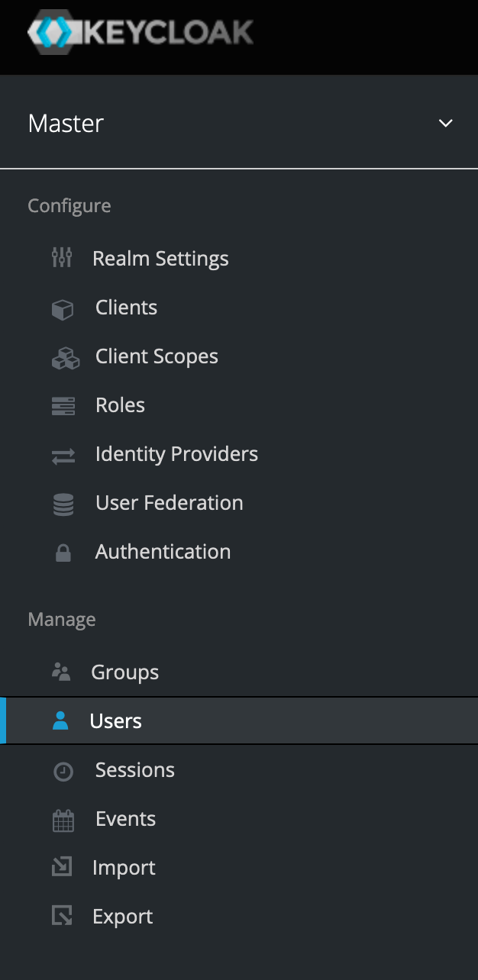Click the Authentication padlock icon

pyautogui.click(x=63, y=553)
